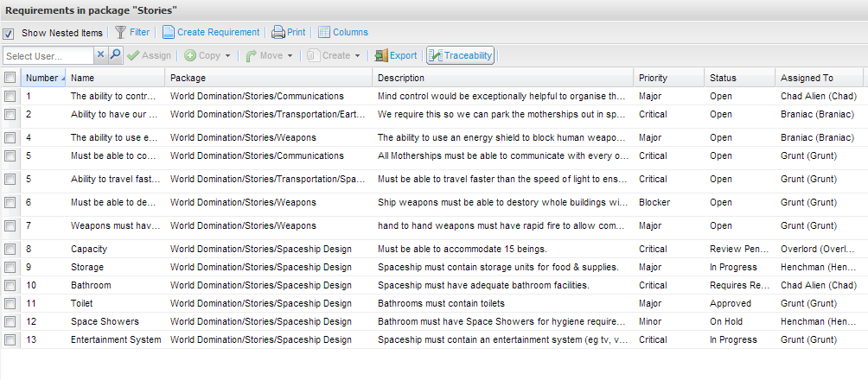The image size is (868, 380).
Task: Open the Columns chooser icon
Action: [x=324, y=33]
